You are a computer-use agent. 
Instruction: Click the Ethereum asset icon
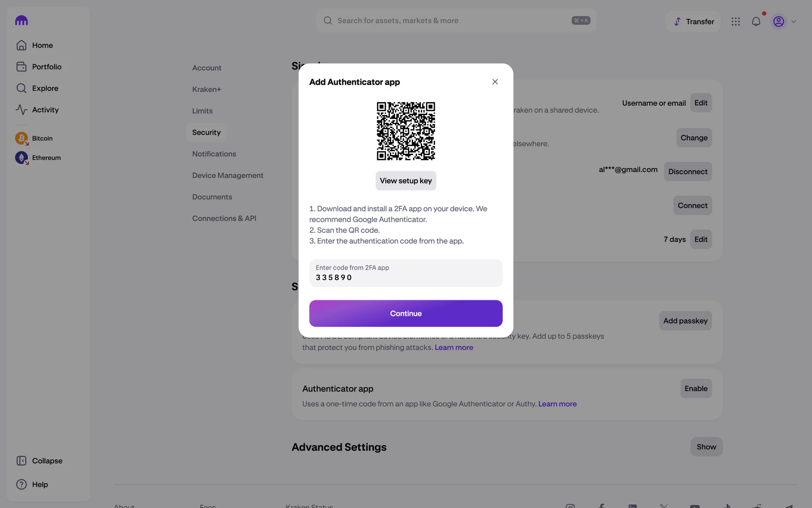(x=21, y=157)
